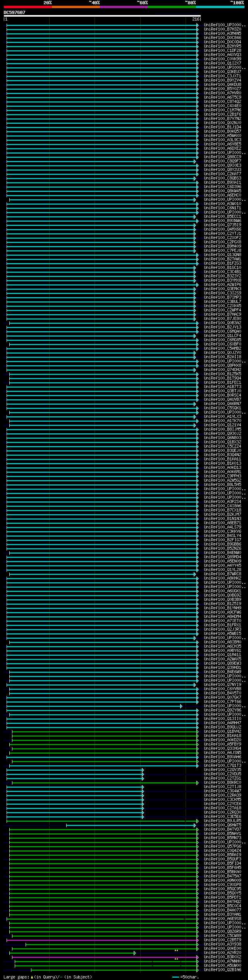Click hit label UniRef100_B4TVD7
Viewport: 248px width, 980px height.
(222, 829)
